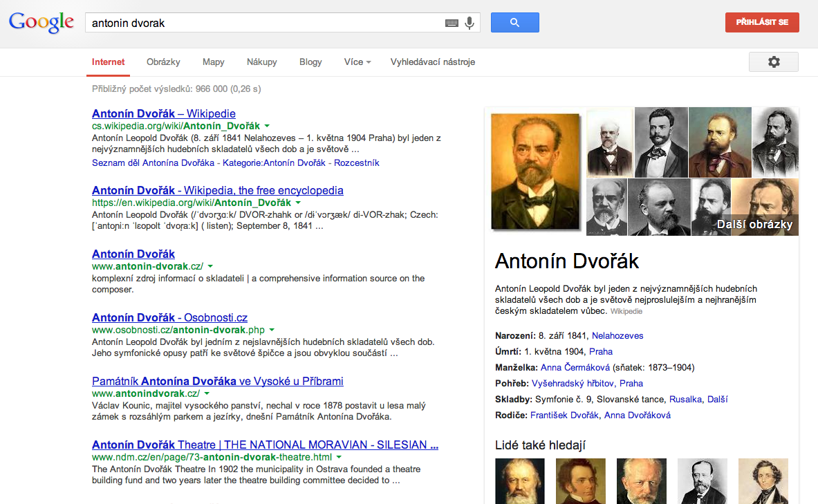This screenshot has height=504, width=818.
Task: Open the Mapy tab
Action: coord(214,62)
